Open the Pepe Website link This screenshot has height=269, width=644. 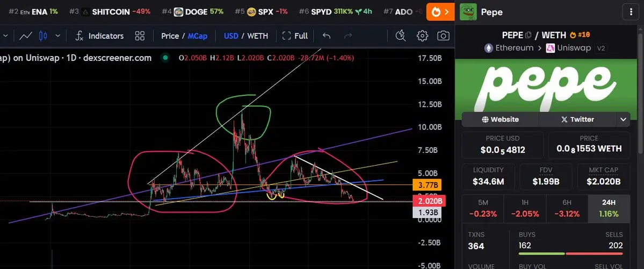(x=500, y=119)
